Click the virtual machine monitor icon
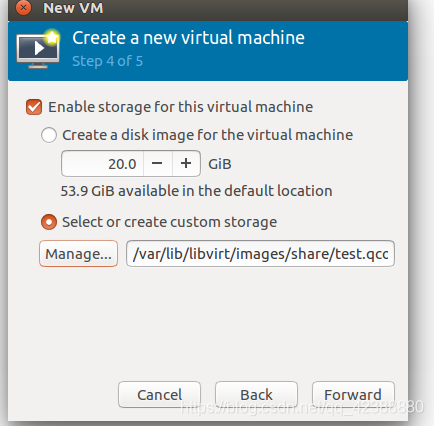This screenshot has width=434, height=426. coord(38,49)
